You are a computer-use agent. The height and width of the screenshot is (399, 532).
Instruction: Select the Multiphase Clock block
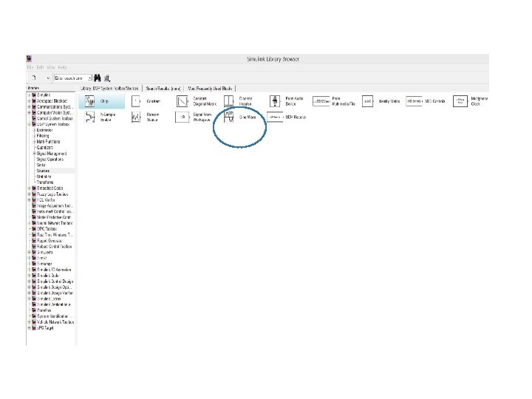pyautogui.click(x=471, y=101)
